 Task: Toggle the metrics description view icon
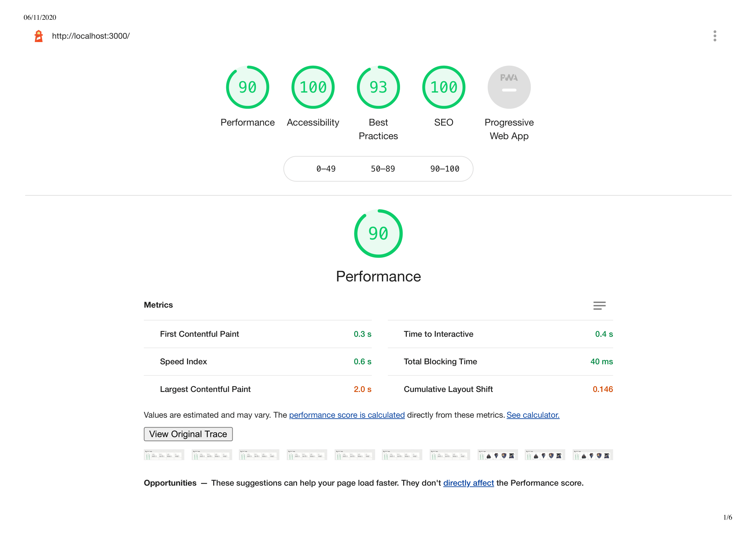click(x=599, y=306)
